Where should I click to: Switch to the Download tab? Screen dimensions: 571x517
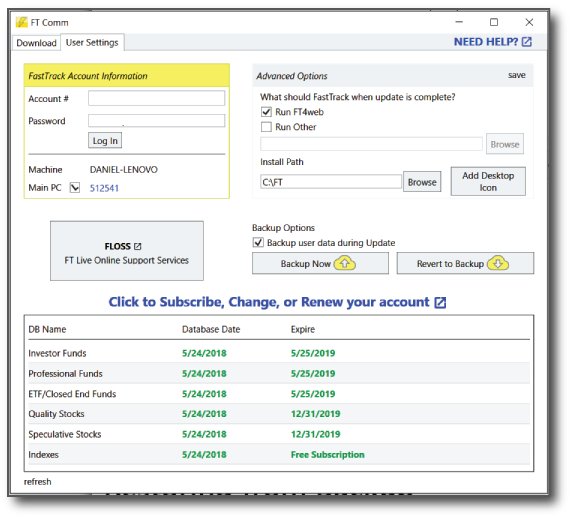[x=36, y=43]
